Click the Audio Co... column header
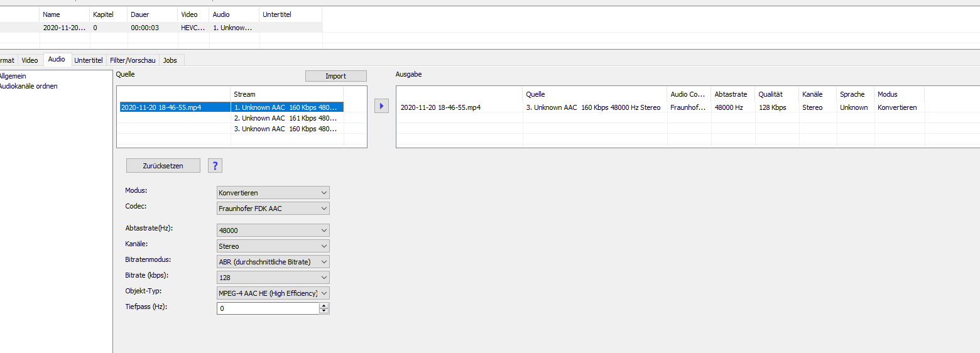The width and height of the screenshot is (980, 353). click(x=689, y=94)
